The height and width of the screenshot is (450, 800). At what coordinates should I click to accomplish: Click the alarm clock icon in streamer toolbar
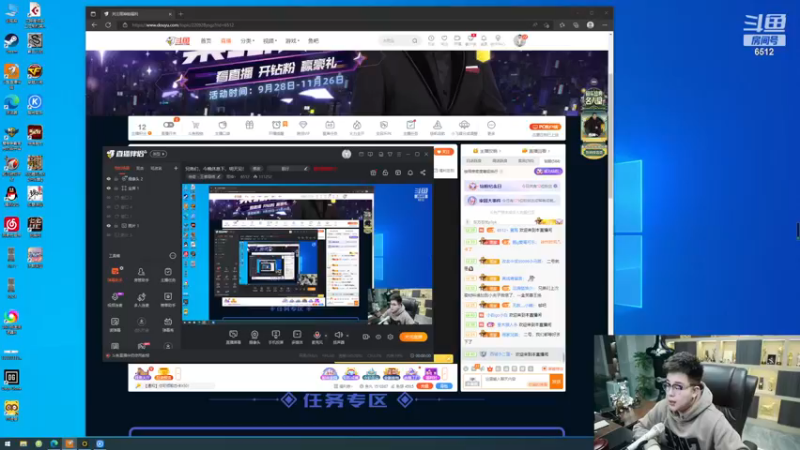tap(276, 125)
